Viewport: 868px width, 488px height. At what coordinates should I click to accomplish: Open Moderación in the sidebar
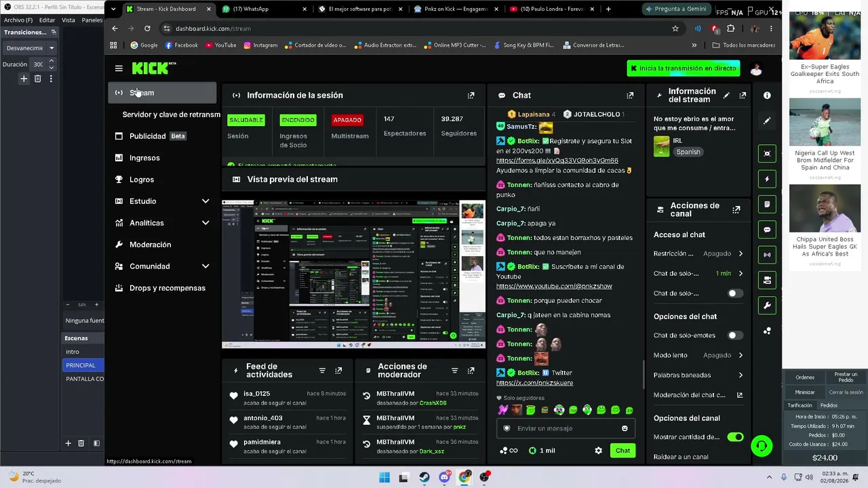pos(163,245)
